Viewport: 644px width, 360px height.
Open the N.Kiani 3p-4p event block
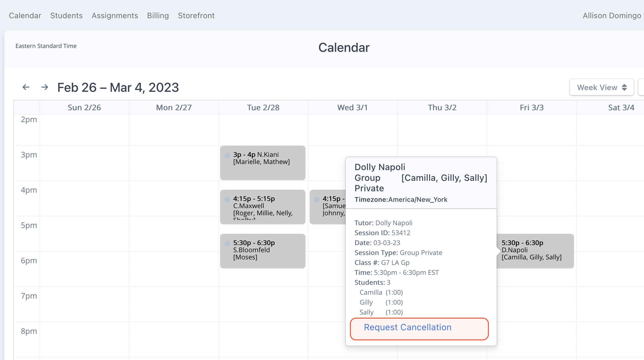pos(263,163)
